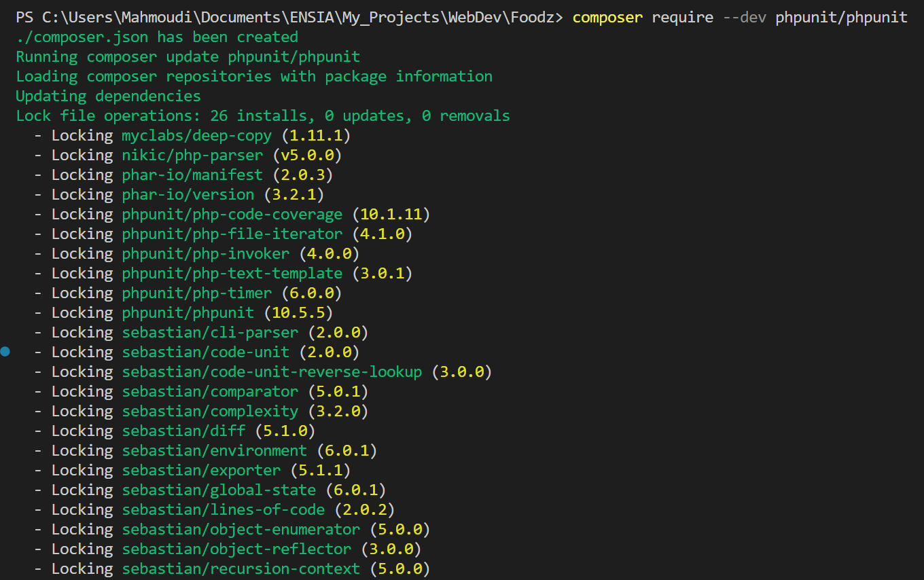924x580 pixels.
Task: Click 'phpunit/php-file-iterator' package name
Action: click(x=232, y=234)
